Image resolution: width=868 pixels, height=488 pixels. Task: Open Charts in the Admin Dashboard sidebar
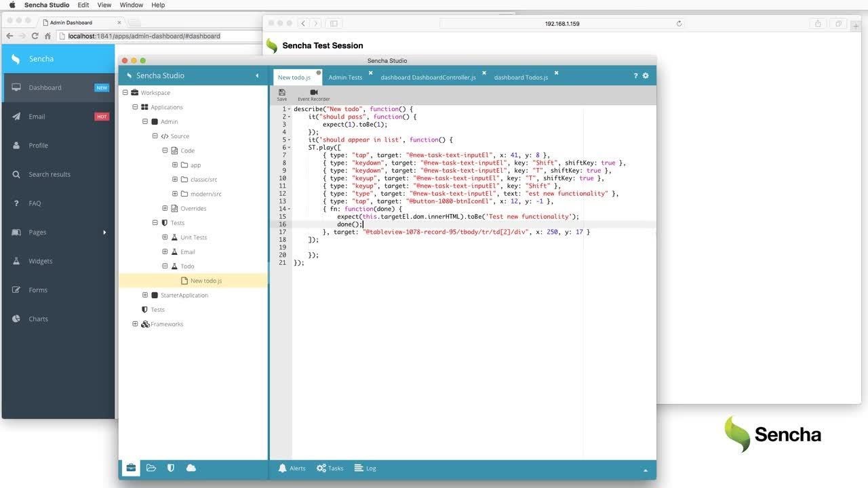click(58, 319)
